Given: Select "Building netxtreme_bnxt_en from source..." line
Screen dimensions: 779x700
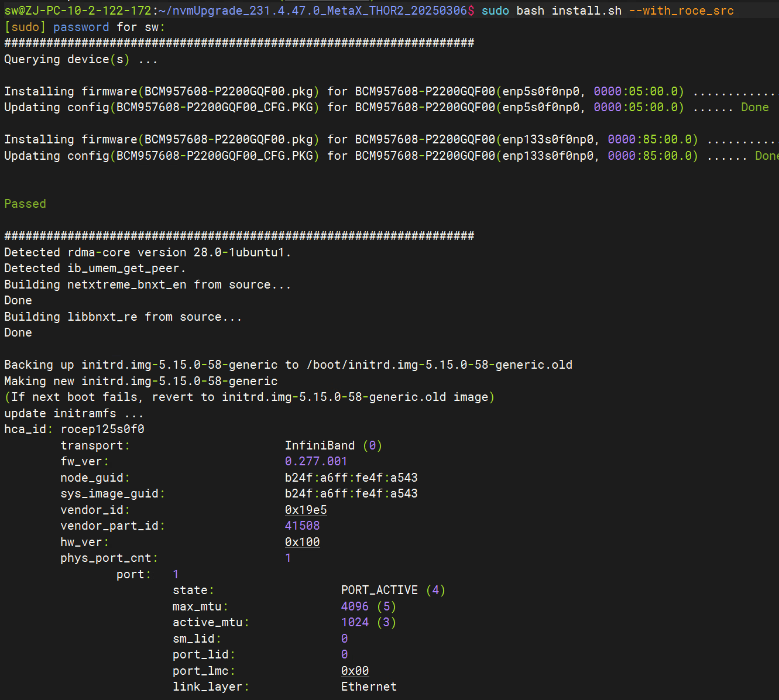Looking at the screenshot, I should (147, 284).
